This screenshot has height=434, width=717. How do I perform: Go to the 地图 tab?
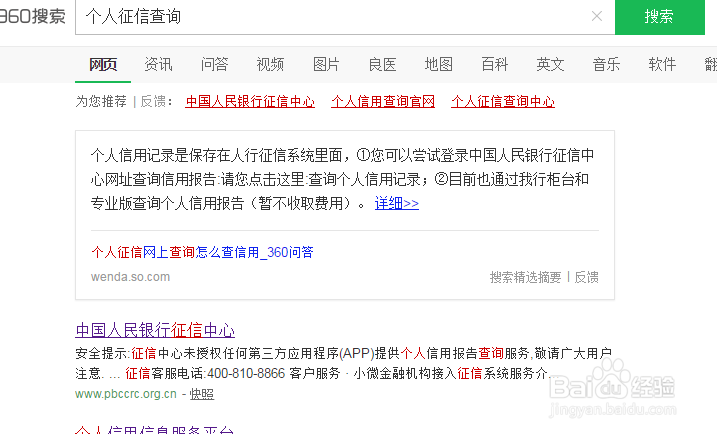pos(438,64)
